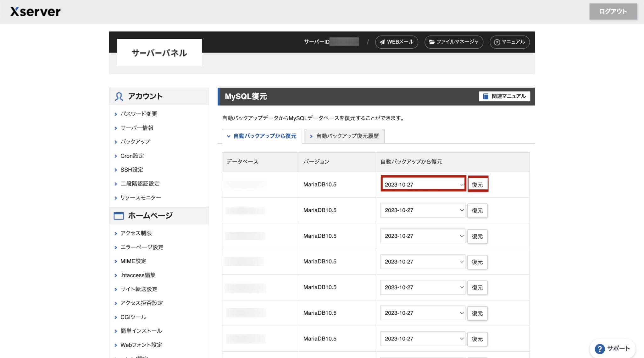Screen dimensions: 644x358
Task: Click the highlighted 復元 button
Action: 478,184
